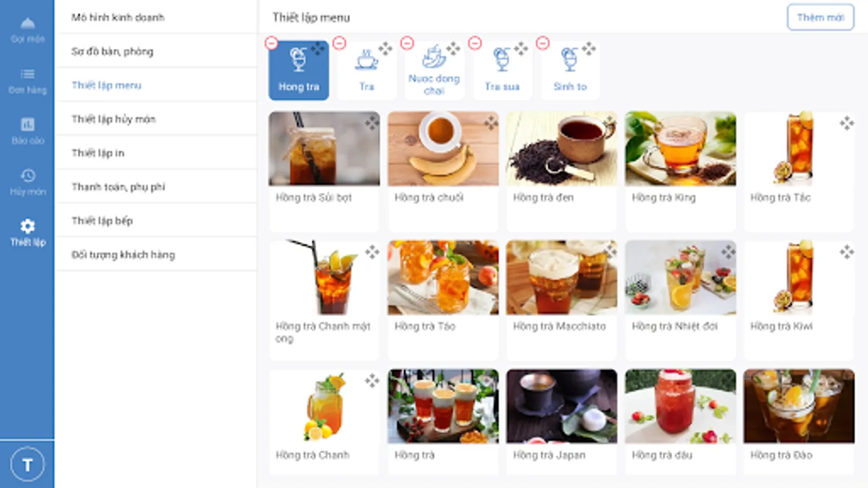Select the Tra category tab

(367, 70)
